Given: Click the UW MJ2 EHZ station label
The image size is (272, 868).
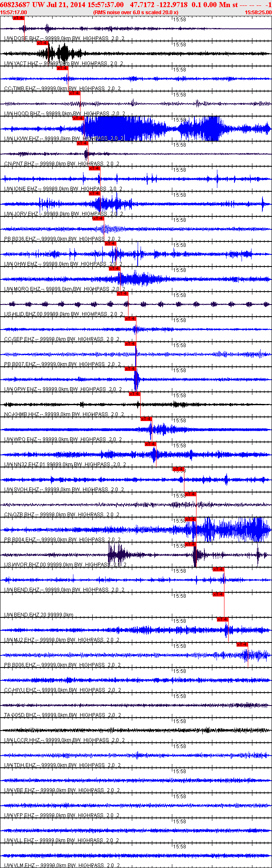Looking at the screenshot, I should click(x=20, y=640).
